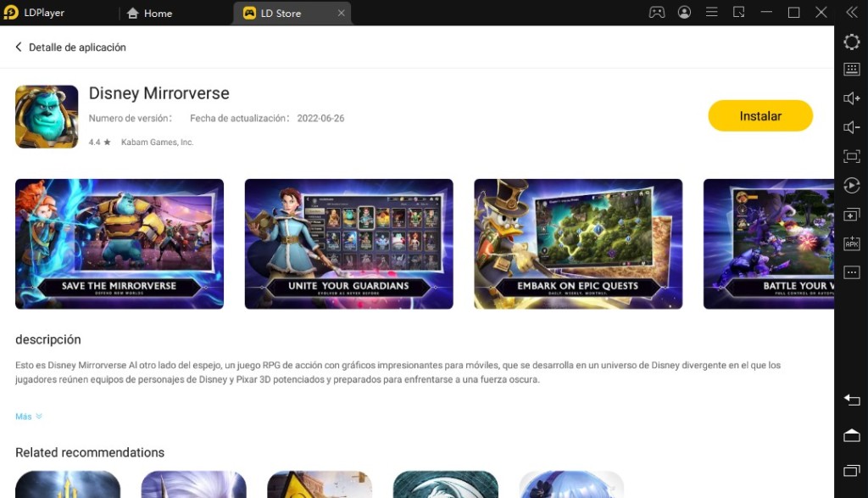Viewport: 868px width, 498px height.
Task: Click the Disney Mirrorverse title text
Action: pyautogui.click(x=159, y=93)
